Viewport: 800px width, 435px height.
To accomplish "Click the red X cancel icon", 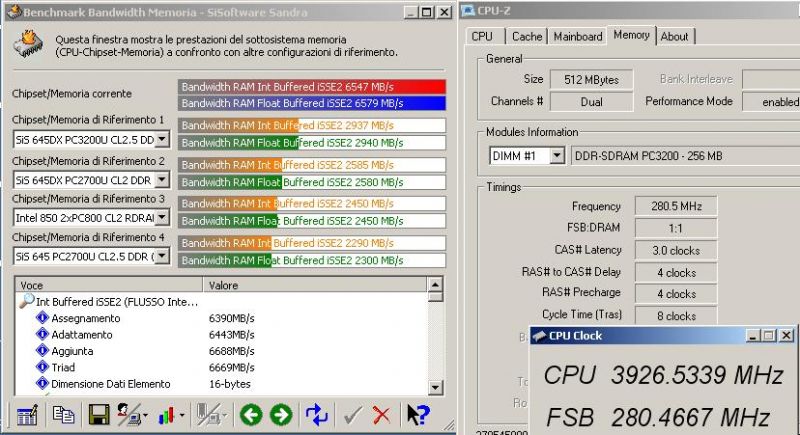I will tap(381, 415).
